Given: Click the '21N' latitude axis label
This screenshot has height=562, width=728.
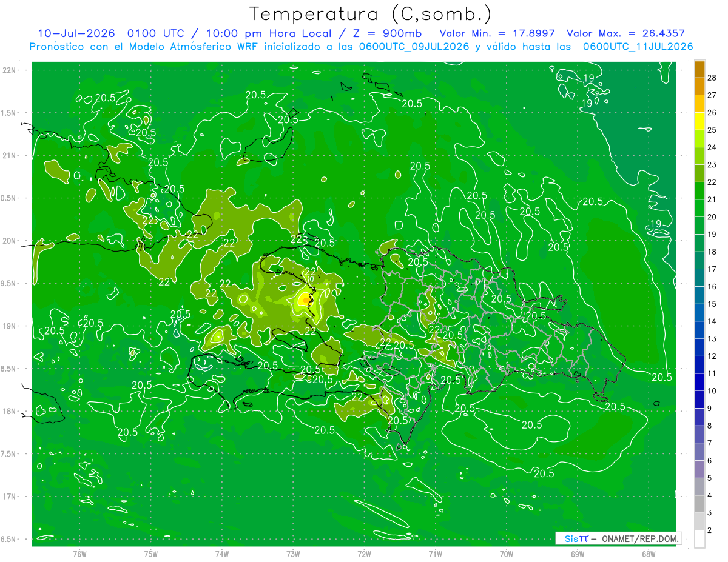Looking at the screenshot, I should pos(9,156).
